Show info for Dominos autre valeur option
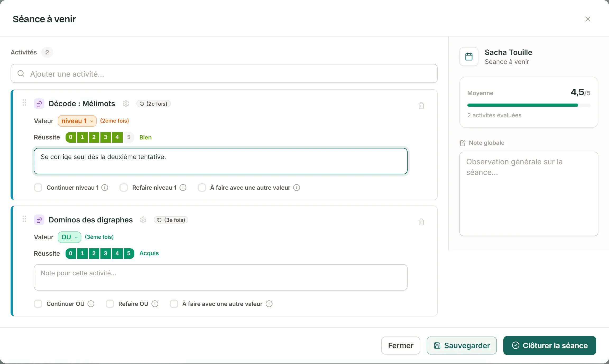Viewport: 609px width, 364px height. click(269, 304)
